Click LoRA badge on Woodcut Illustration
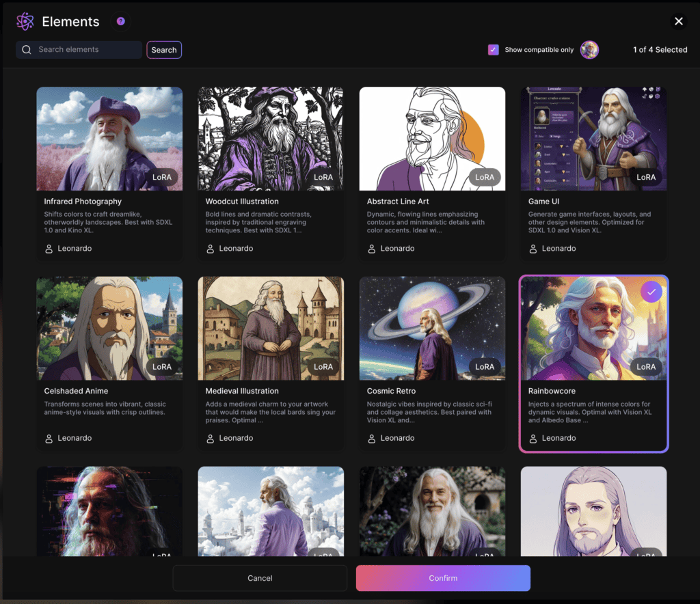 point(323,177)
